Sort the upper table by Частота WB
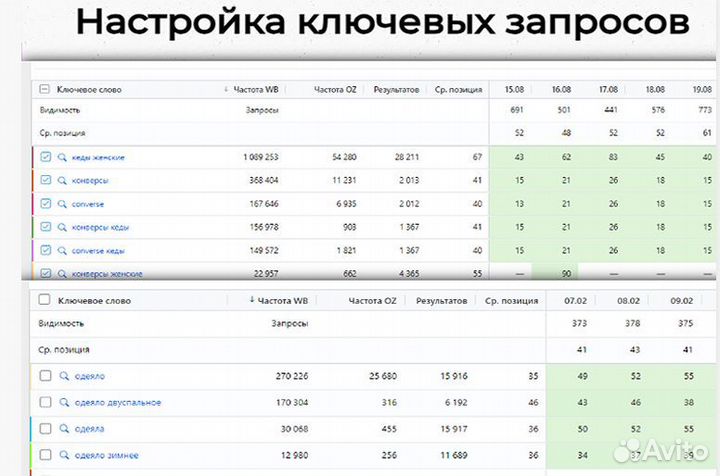Viewport: 720px width, 476px height. (x=253, y=89)
